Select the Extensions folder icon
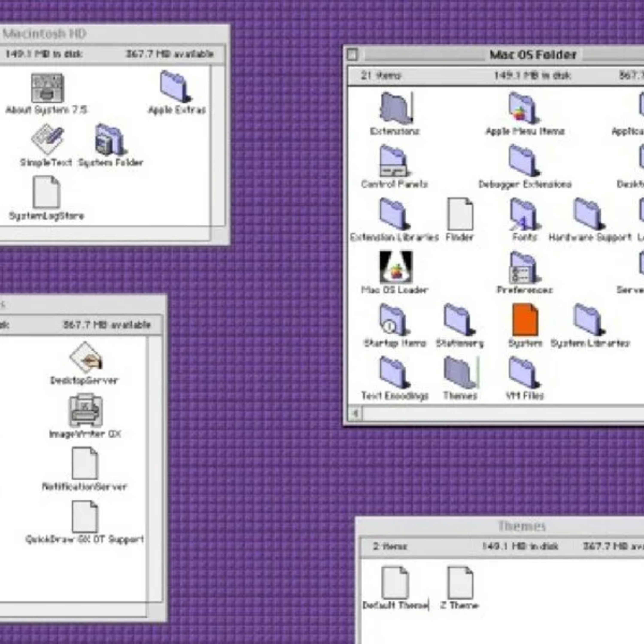This screenshot has width=644, height=644. pyautogui.click(x=396, y=108)
